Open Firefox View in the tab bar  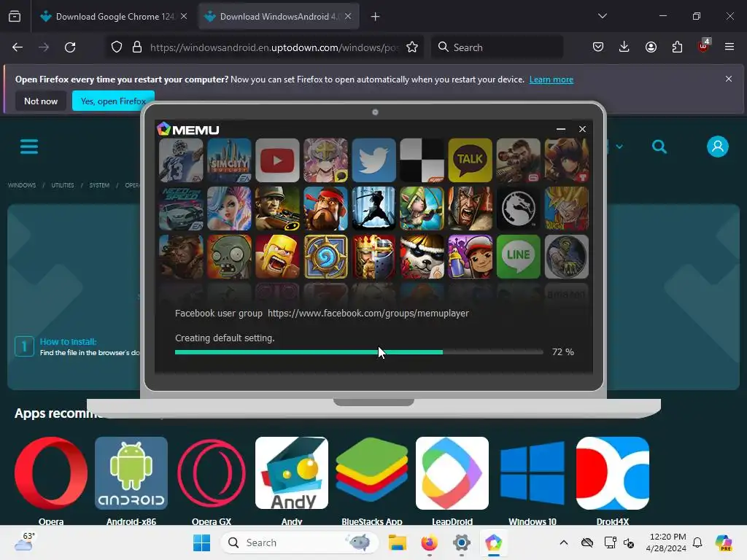(15, 17)
